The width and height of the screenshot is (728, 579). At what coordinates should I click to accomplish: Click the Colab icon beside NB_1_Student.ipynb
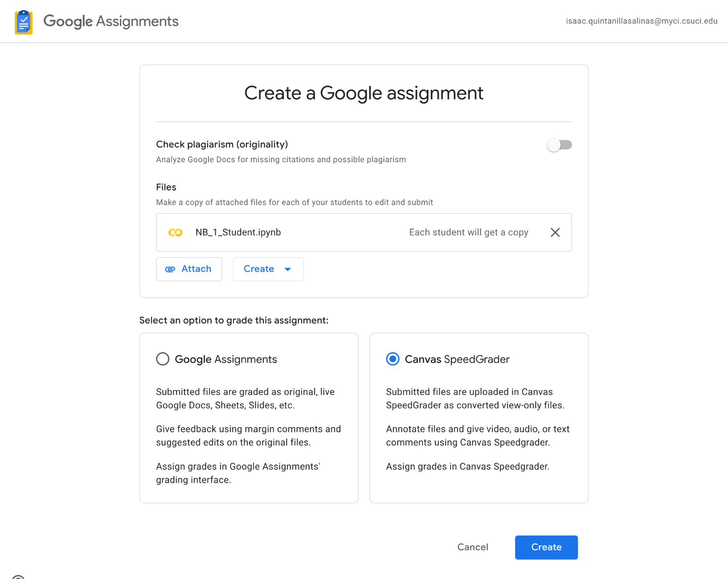coord(175,232)
